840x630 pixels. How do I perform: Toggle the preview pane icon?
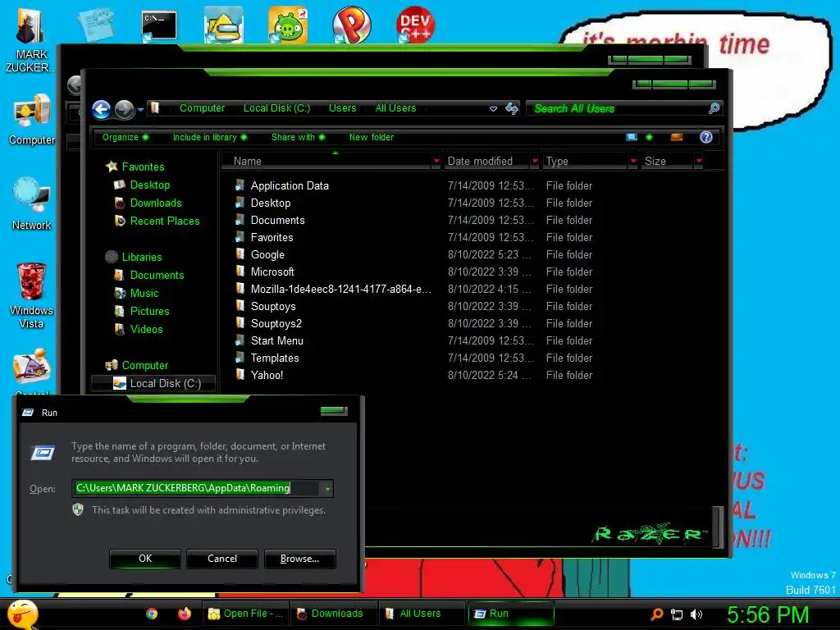tap(677, 137)
